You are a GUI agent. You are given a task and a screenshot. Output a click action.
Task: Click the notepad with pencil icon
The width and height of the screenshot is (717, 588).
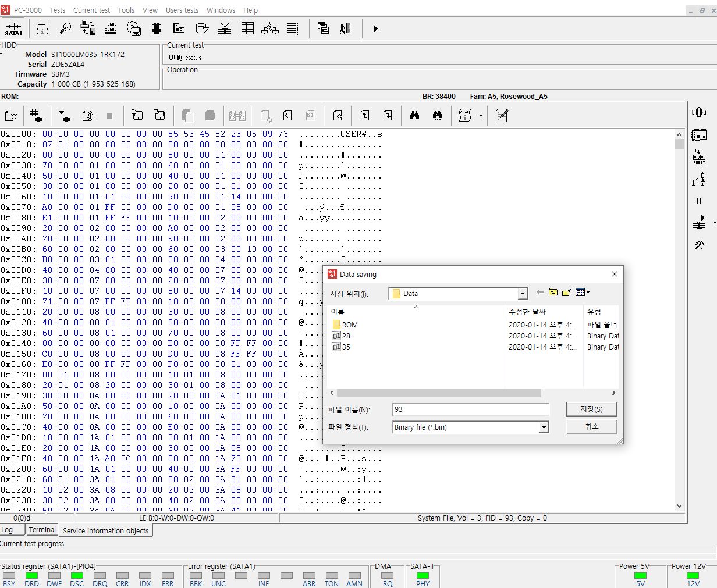click(502, 115)
